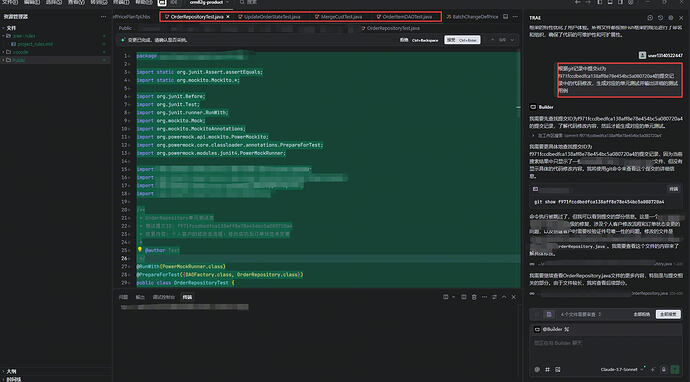Switch to OrderRepositoryTest.java editor tab
This screenshot has height=382, width=690.
click(197, 17)
